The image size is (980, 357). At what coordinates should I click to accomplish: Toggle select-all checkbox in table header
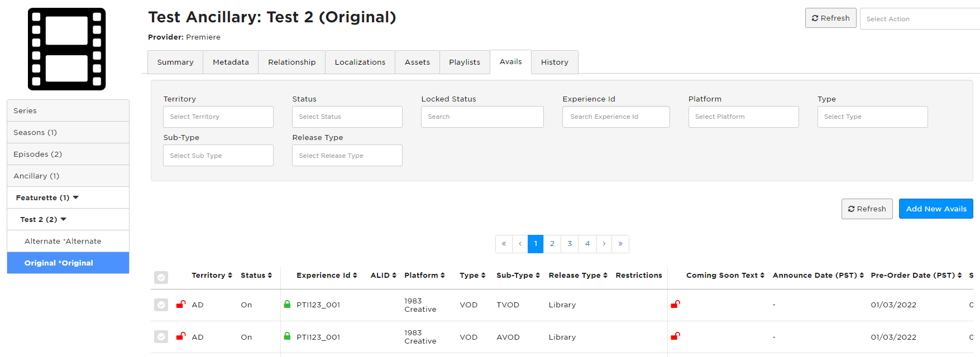click(161, 277)
